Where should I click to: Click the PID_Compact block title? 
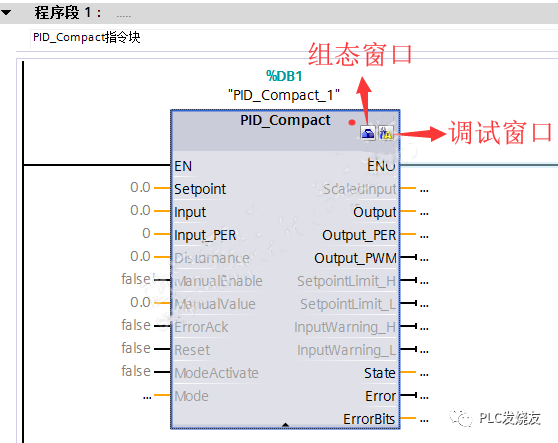(x=285, y=120)
